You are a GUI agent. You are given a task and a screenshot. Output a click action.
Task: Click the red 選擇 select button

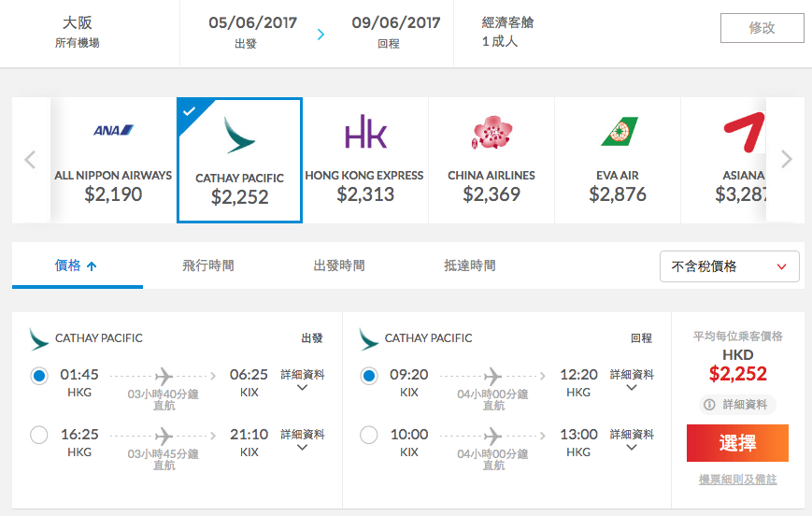[x=737, y=443]
